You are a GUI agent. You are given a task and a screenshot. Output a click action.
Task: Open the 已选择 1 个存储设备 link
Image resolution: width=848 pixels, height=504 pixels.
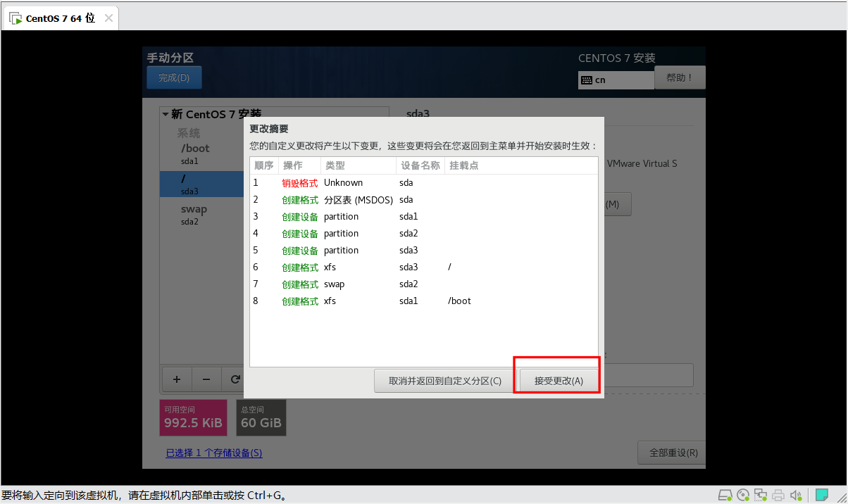(214, 453)
